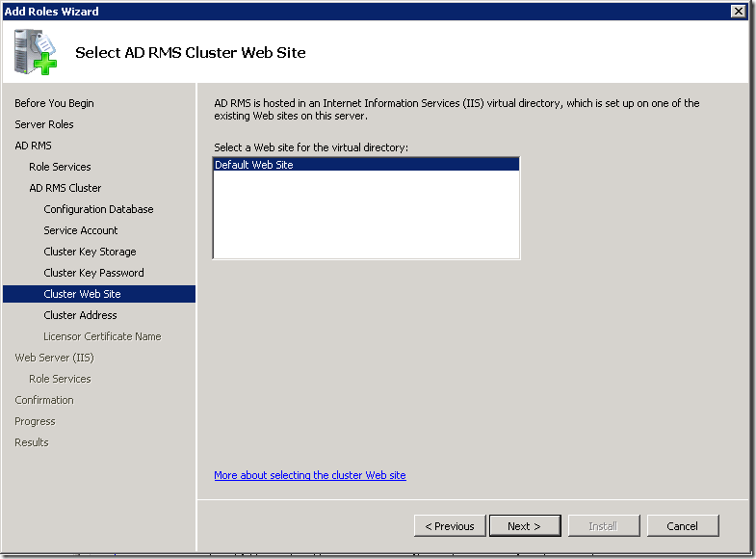This screenshot has height=559, width=756.
Task: Click Licensor Certificate Name step
Action: click(102, 336)
